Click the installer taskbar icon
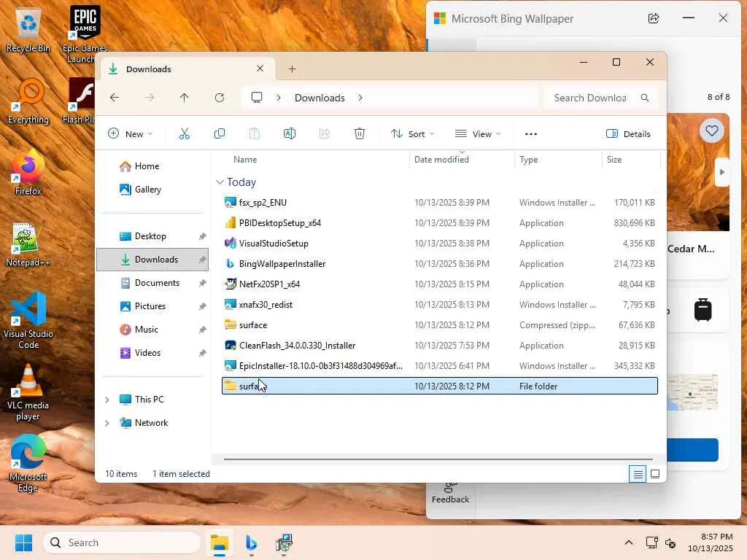The image size is (747, 560). click(x=284, y=542)
